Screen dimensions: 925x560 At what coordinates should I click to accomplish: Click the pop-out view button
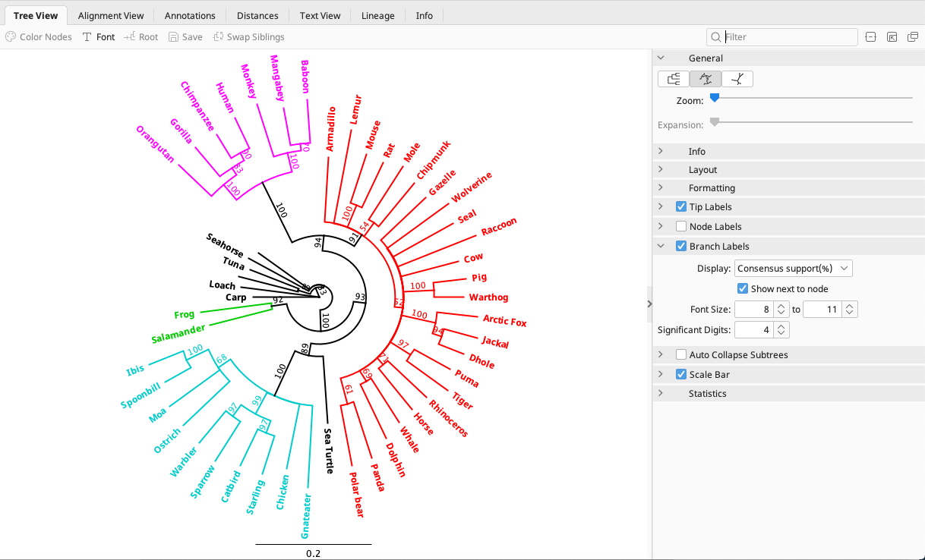pyautogui.click(x=892, y=36)
